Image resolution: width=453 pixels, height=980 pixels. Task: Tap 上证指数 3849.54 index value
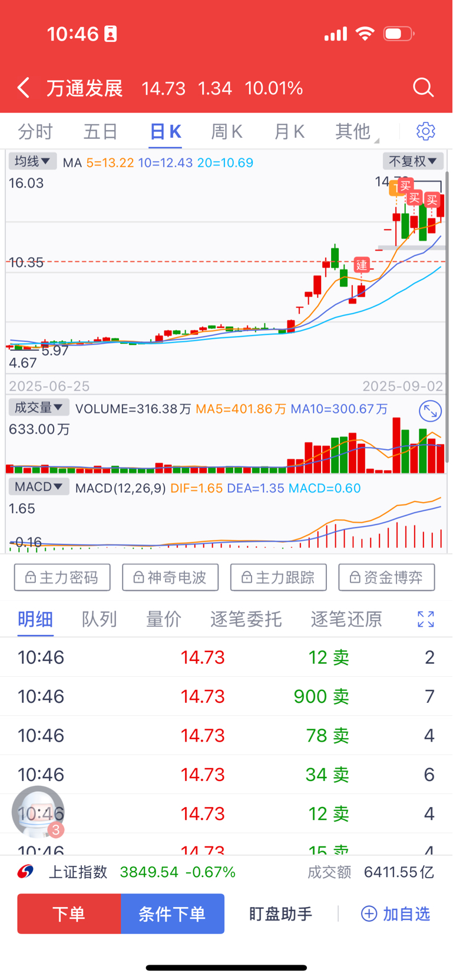point(149,872)
